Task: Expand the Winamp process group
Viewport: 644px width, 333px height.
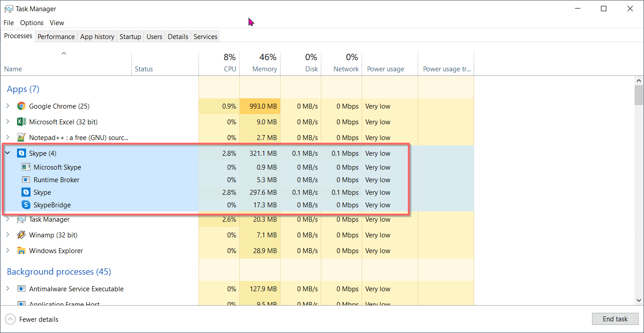Action: [x=8, y=235]
